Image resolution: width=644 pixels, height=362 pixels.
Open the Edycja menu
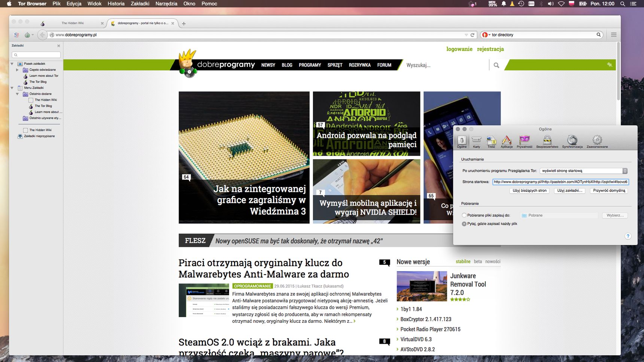click(x=74, y=4)
